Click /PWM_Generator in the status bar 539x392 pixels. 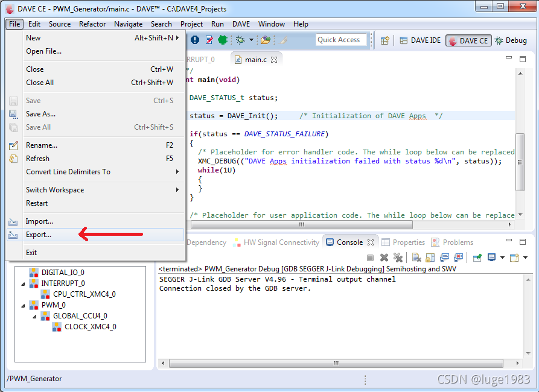click(34, 379)
